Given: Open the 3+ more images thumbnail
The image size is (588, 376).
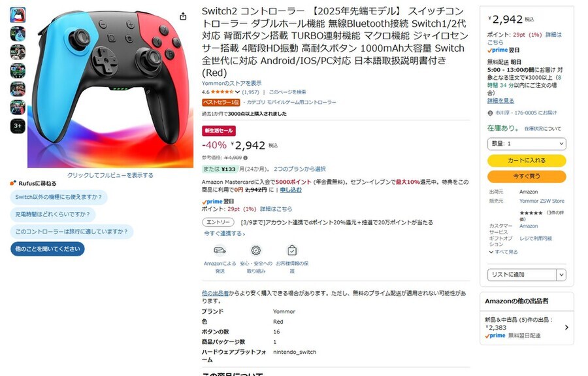Looking at the screenshot, I should pos(18,126).
